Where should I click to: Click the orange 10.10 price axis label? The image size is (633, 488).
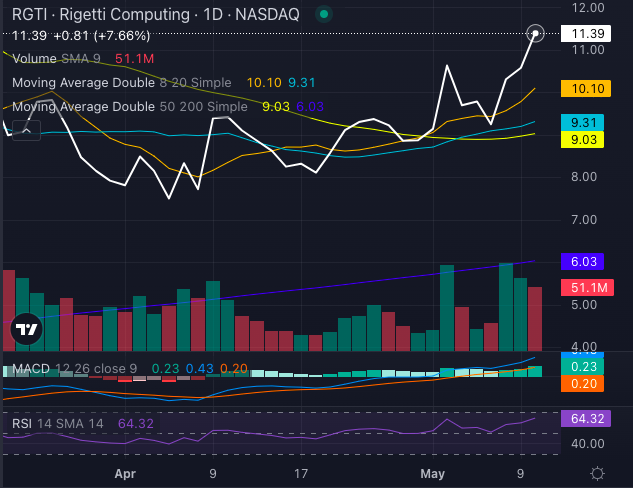pos(586,88)
